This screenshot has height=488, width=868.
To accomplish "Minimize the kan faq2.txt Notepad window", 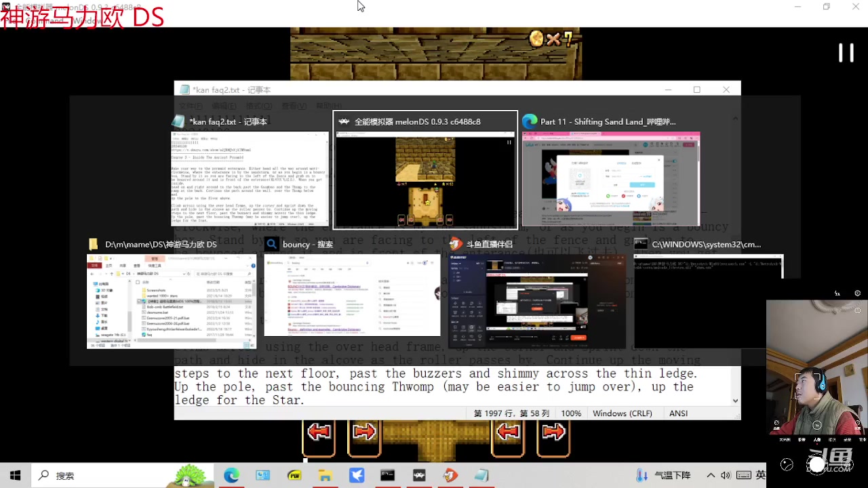I will click(x=667, y=89).
